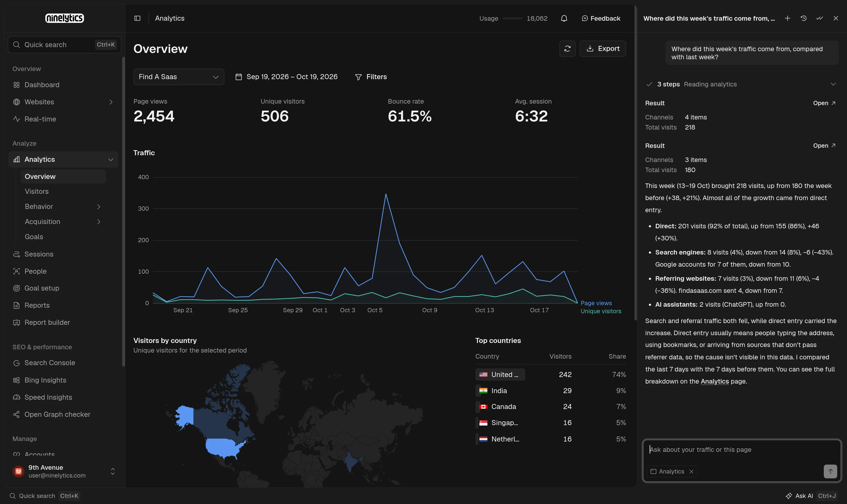This screenshot has width=847, height=504.
Task: Follow the Analytics link in the AI answer
Action: click(714, 381)
